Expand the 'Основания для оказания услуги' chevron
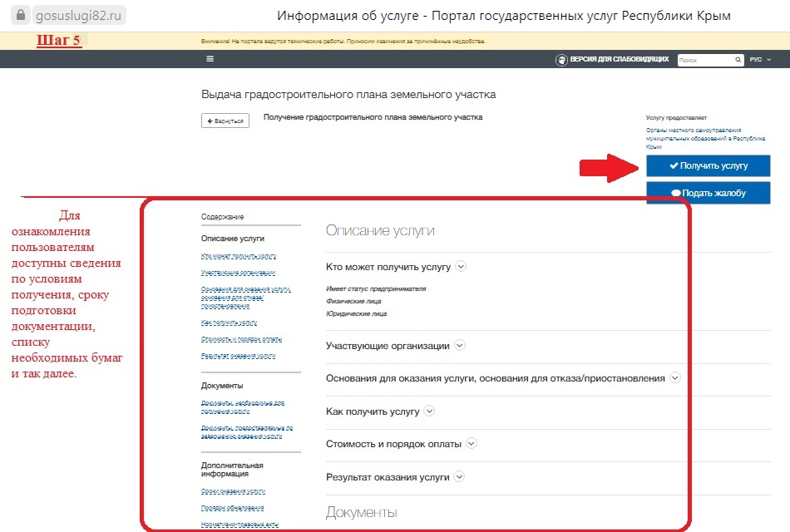 point(674,378)
